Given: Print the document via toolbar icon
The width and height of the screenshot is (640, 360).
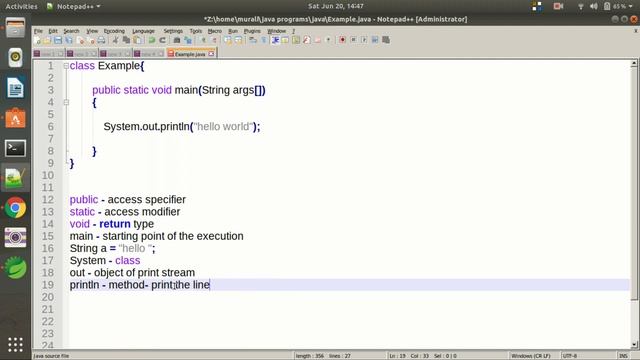Looking at the screenshot, I should [101, 40].
